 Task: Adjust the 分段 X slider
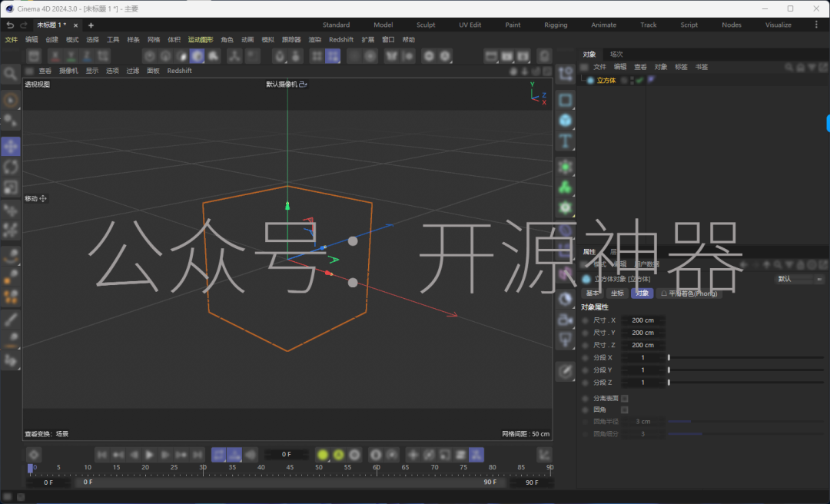[745, 358]
